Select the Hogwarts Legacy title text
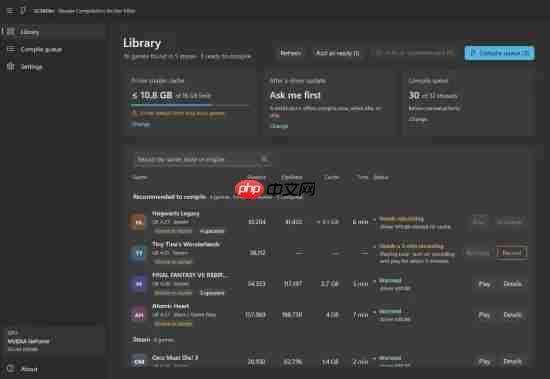 pos(175,213)
